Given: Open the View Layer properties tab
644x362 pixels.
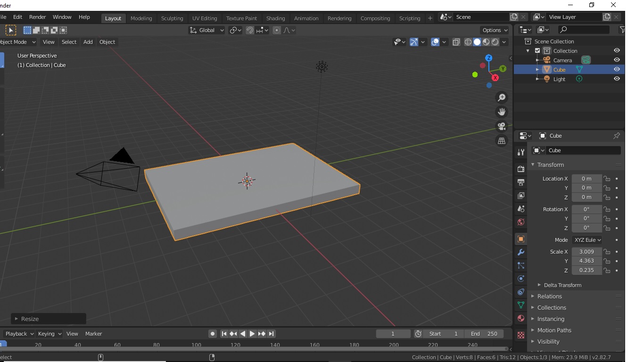Looking at the screenshot, I should click(521, 195).
